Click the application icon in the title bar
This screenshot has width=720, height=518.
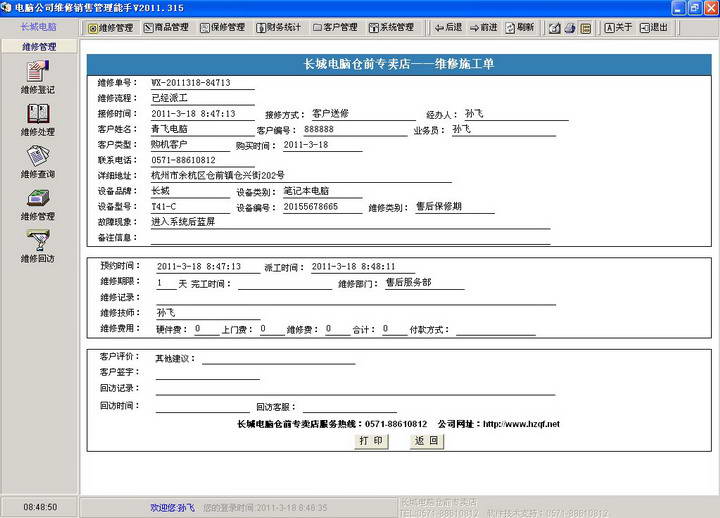pos(6,7)
